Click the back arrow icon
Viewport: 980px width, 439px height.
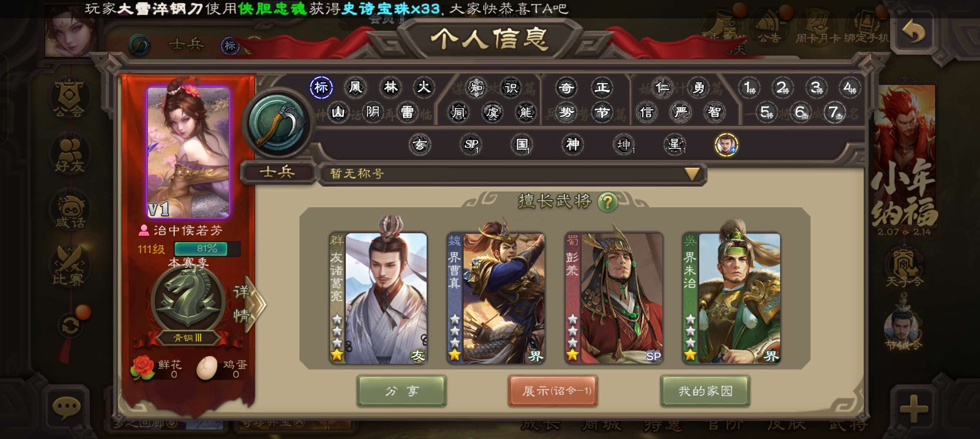(x=914, y=33)
